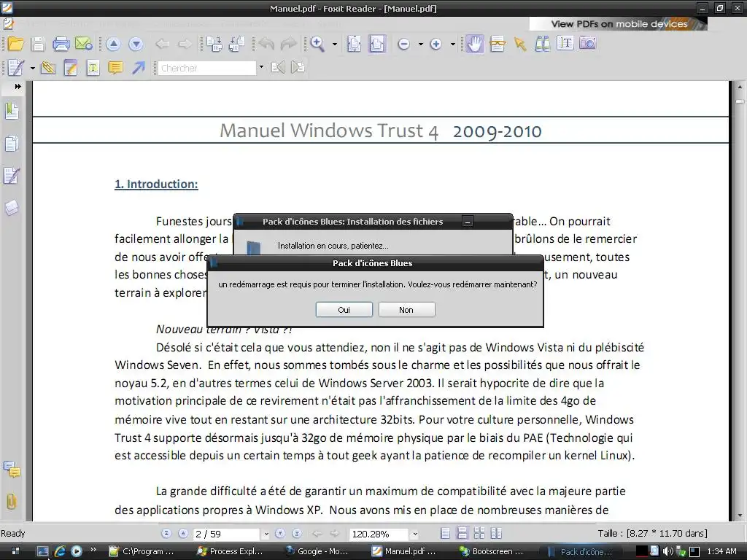Zoom out using the minus circle icon
The width and height of the screenshot is (747, 560).
[x=403, y=44]
